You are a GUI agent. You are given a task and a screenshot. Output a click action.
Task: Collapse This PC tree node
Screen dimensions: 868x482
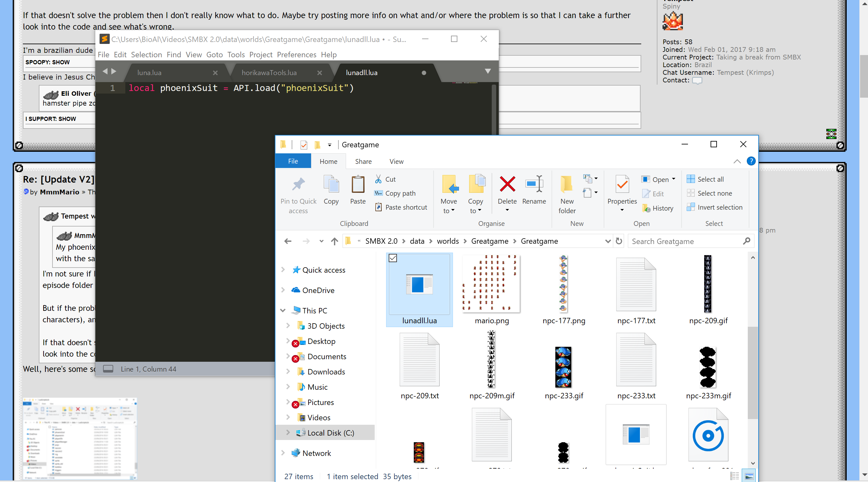283,310
